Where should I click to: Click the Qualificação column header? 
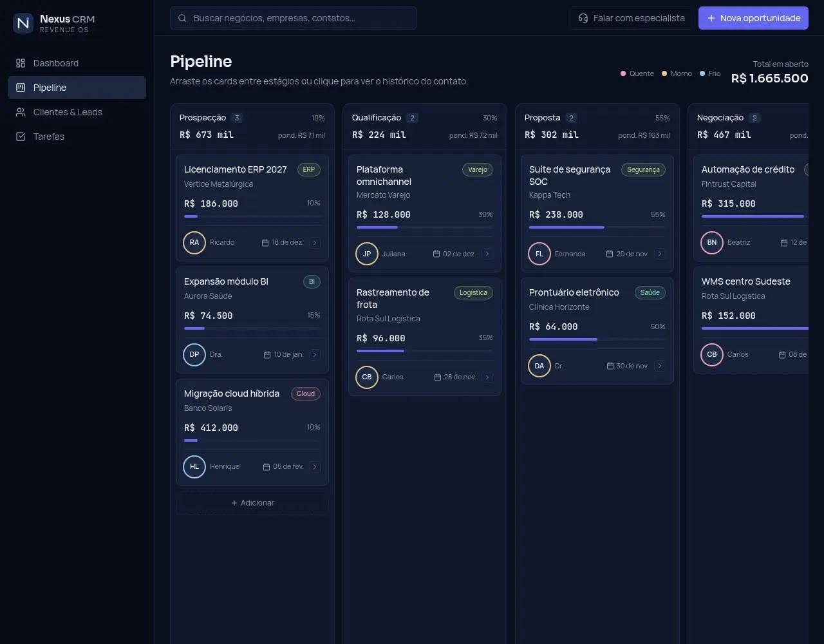tap(425, 126)
